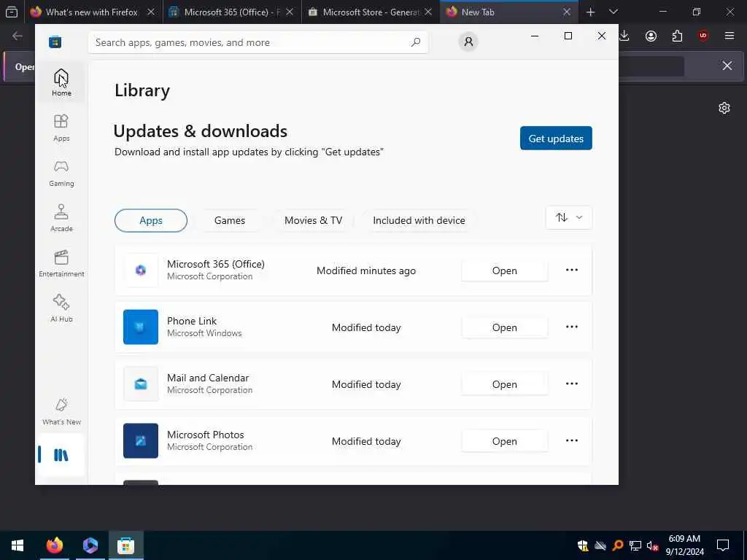747x560 pixels.
Task: Open Firefox account icon
Action: (651, 36)
